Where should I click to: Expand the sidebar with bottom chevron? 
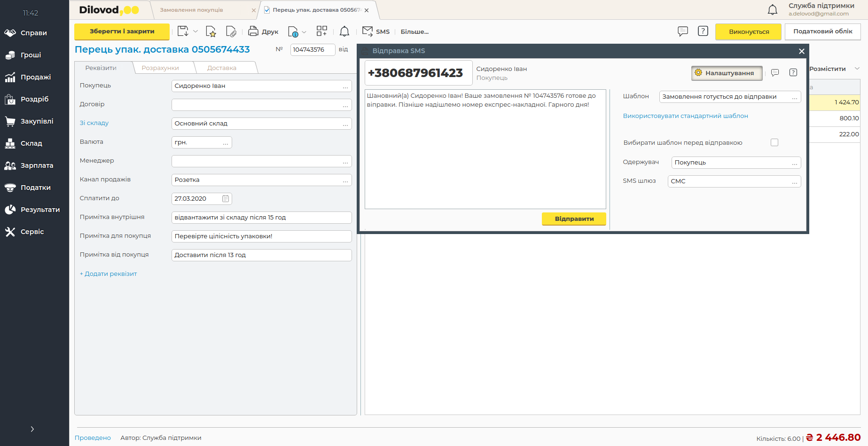point(32,429)
